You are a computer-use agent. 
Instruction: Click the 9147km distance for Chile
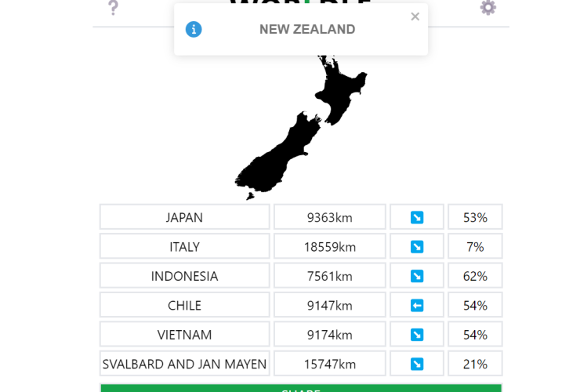point(329,306)
